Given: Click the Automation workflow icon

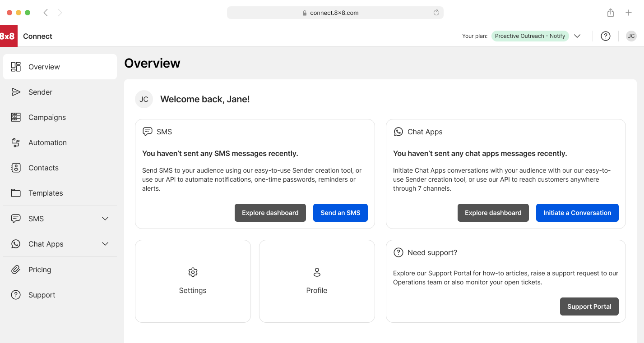Looking at the screenshot, I should pyautogui.click(x=16, y=142).
